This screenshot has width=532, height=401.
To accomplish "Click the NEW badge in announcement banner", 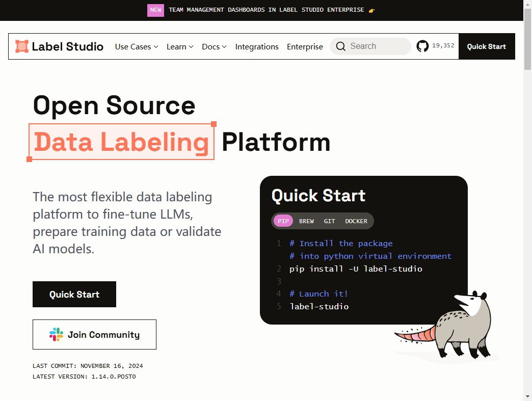I will (x=155, y=10).
